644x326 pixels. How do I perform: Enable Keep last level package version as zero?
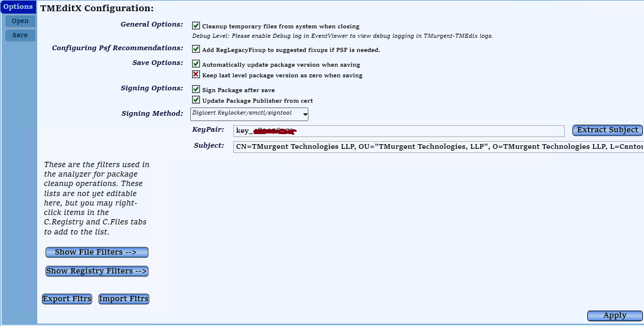point(196,75)
